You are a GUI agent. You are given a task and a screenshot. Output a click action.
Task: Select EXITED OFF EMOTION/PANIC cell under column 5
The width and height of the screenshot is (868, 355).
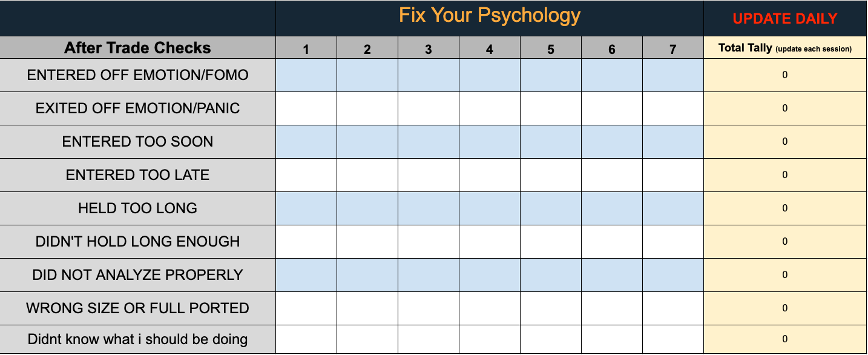[x=550, y=109]
